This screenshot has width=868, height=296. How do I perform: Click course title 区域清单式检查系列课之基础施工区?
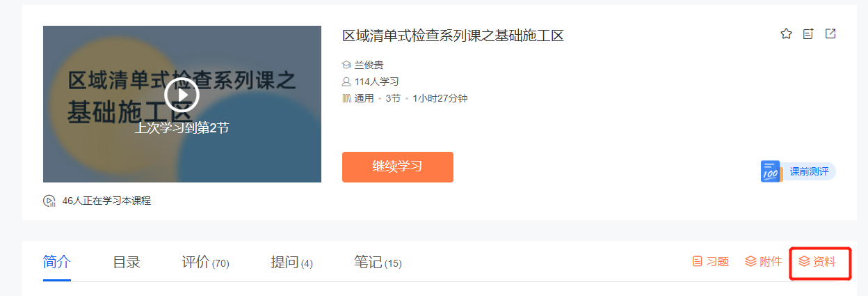pos(453,36)
